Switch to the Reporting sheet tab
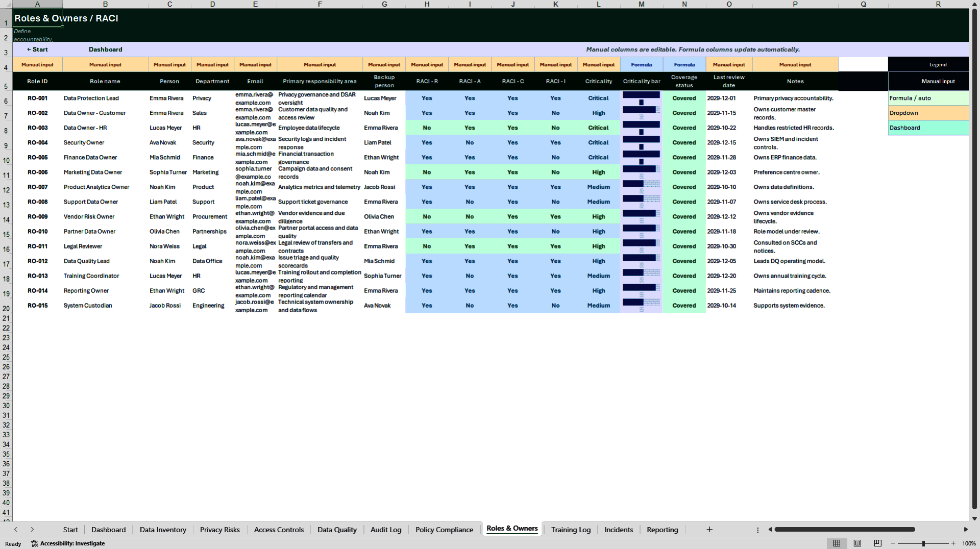This screenshot has width=980, height=549. tap(663, 530)
